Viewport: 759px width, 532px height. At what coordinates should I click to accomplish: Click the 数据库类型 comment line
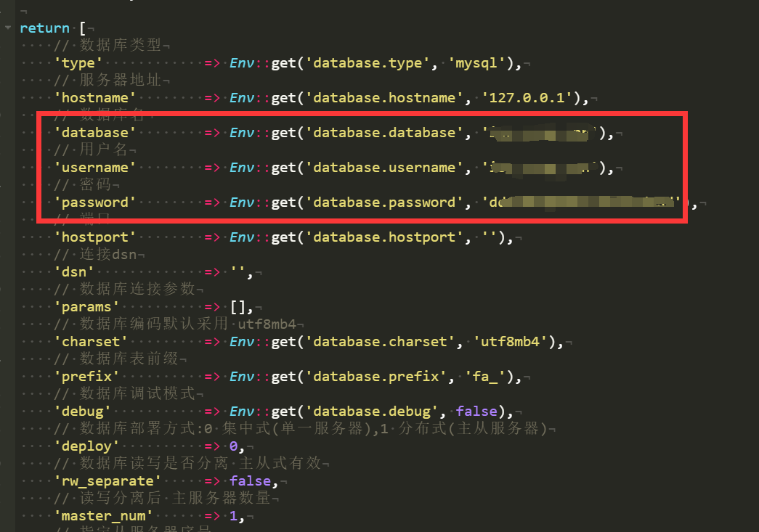(x=120, y=46)
